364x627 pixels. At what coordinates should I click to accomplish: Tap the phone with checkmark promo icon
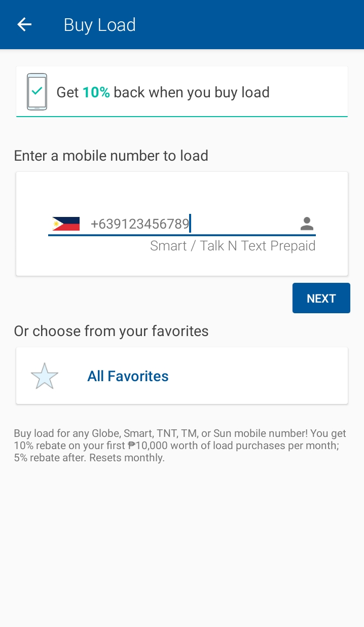[x=36, y=91]
